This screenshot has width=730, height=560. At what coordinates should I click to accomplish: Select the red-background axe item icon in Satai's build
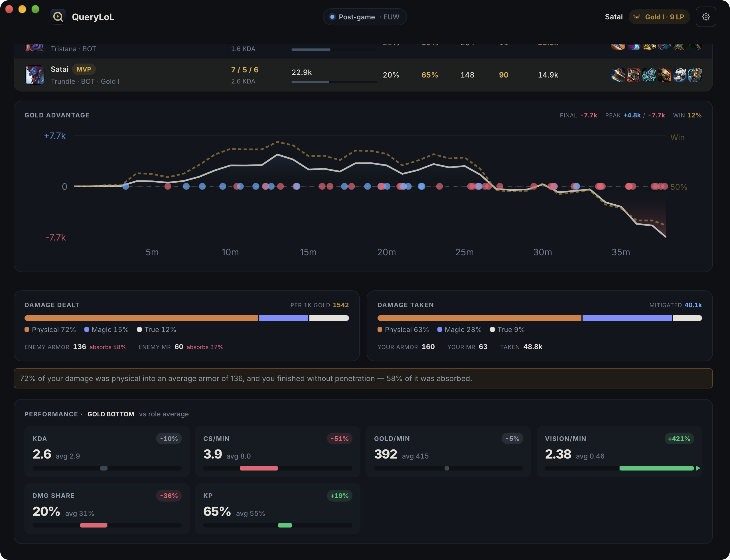point(633,75)
